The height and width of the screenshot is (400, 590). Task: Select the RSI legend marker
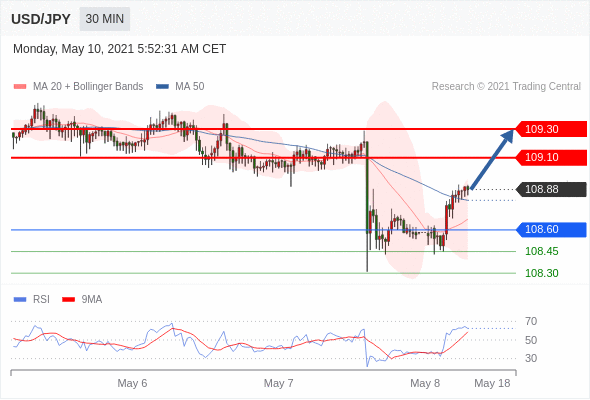[x=20, y=300]
